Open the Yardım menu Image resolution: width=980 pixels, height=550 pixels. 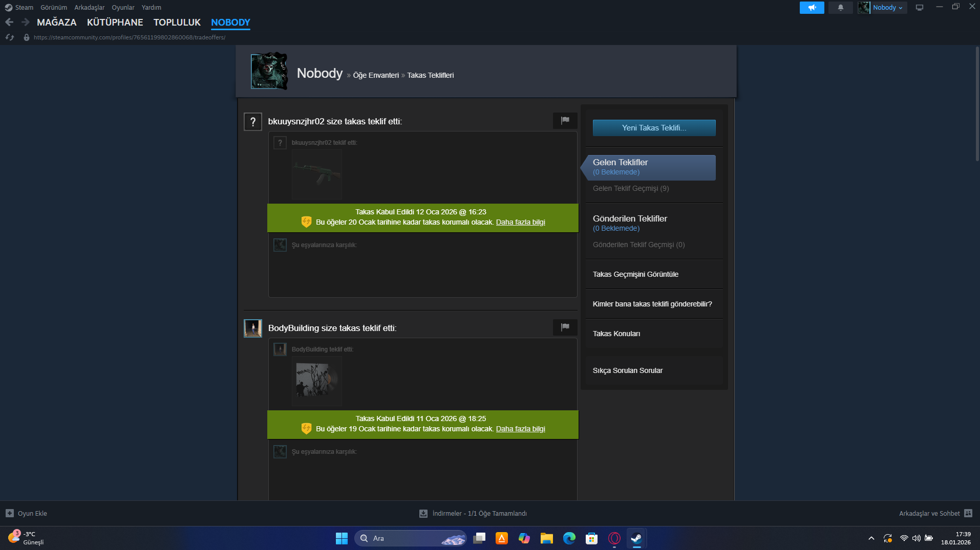152,8
